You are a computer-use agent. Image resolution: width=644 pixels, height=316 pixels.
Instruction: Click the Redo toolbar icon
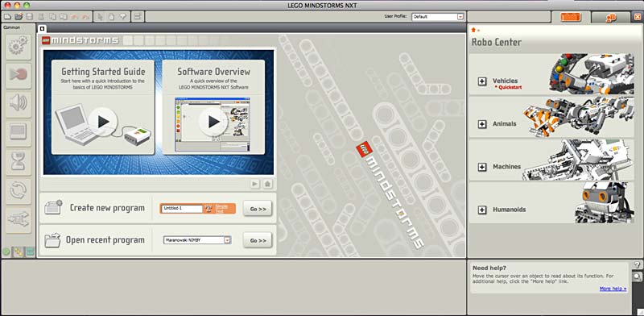click(85, 17)
